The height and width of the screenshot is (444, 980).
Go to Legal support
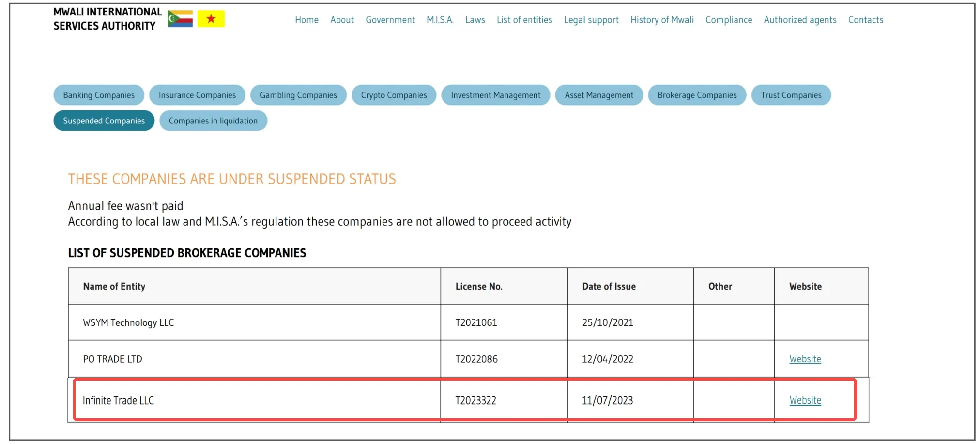pos(591,20)
